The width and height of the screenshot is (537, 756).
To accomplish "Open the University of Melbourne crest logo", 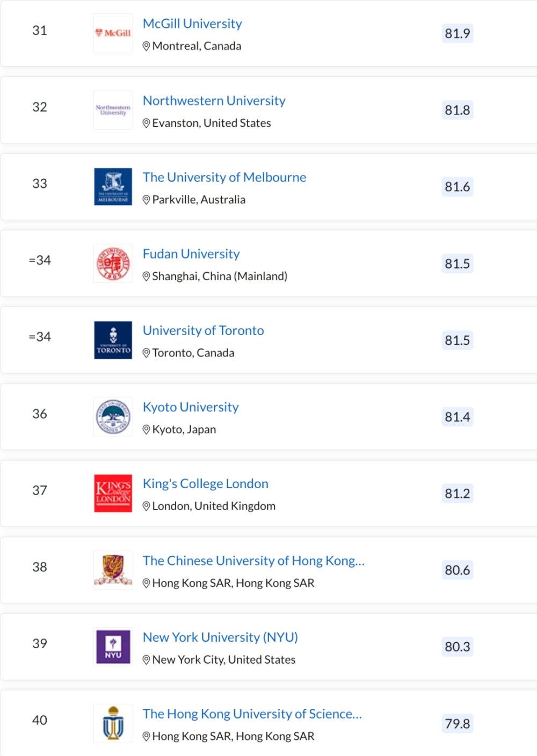I will pyautogui.click(x=113, y=187).
